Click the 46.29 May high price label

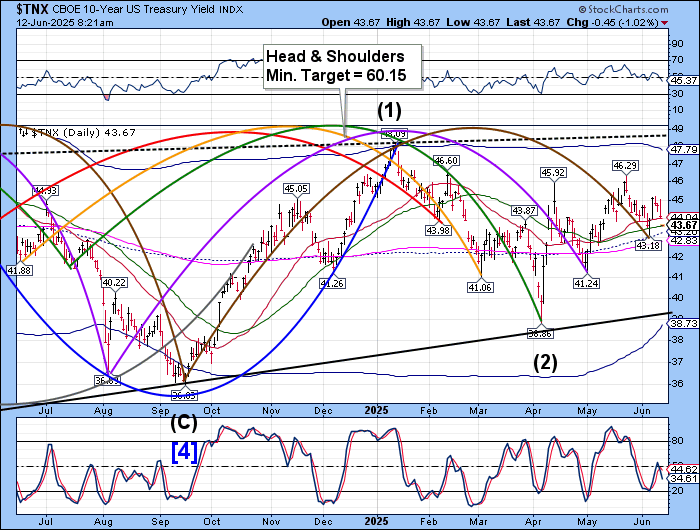point(625,165)
